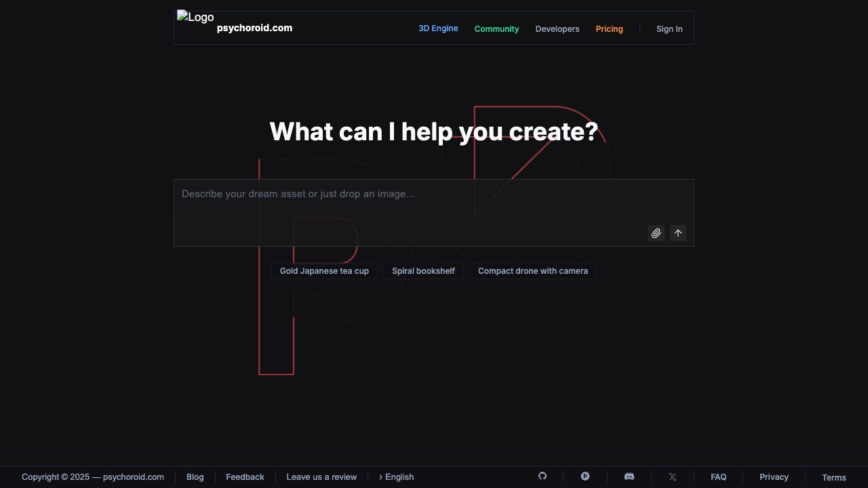Click the X (Twitter) icon in footer
868x488 pixels.
[x=673, y=477]
